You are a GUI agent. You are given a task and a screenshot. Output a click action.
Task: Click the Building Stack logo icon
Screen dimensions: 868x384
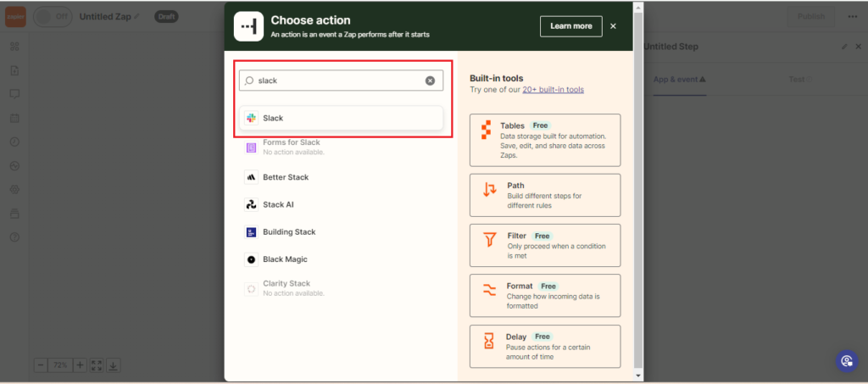click(251, 231)
